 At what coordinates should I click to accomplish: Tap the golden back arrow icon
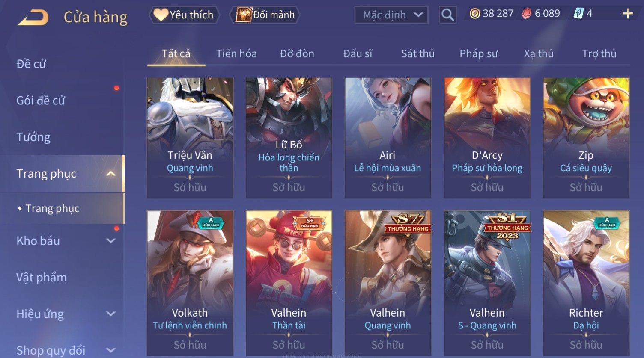pyautogui.click(x=33, y=18)
